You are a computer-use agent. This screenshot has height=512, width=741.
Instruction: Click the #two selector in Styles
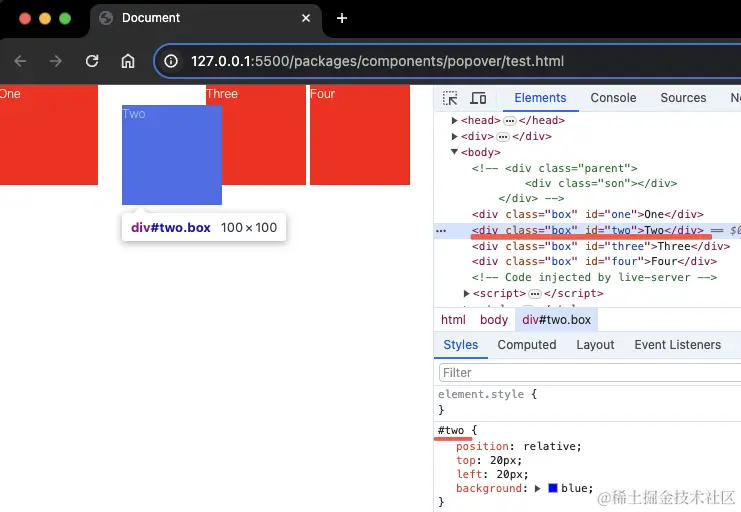tap(451, 431)
